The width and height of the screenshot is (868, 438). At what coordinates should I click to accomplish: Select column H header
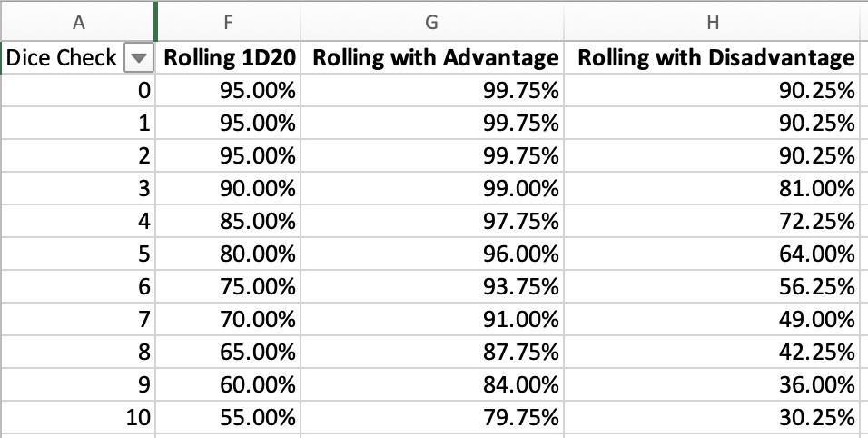point(715,20)
